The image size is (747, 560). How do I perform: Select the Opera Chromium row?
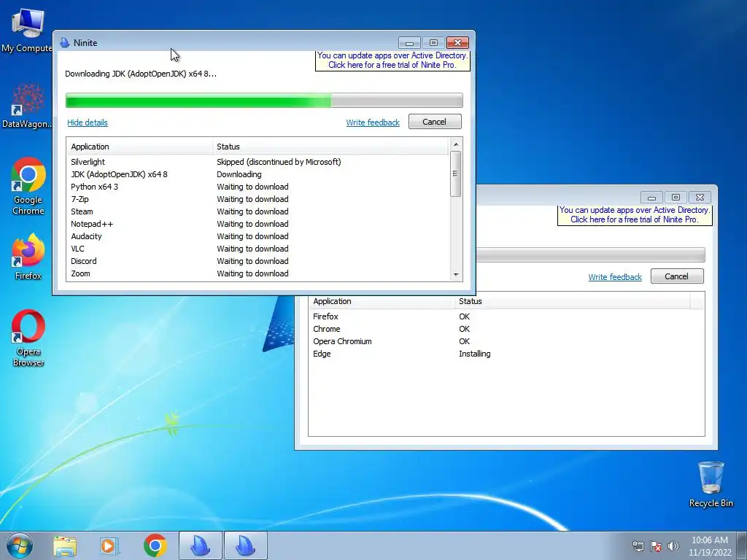tap(506, 341)
